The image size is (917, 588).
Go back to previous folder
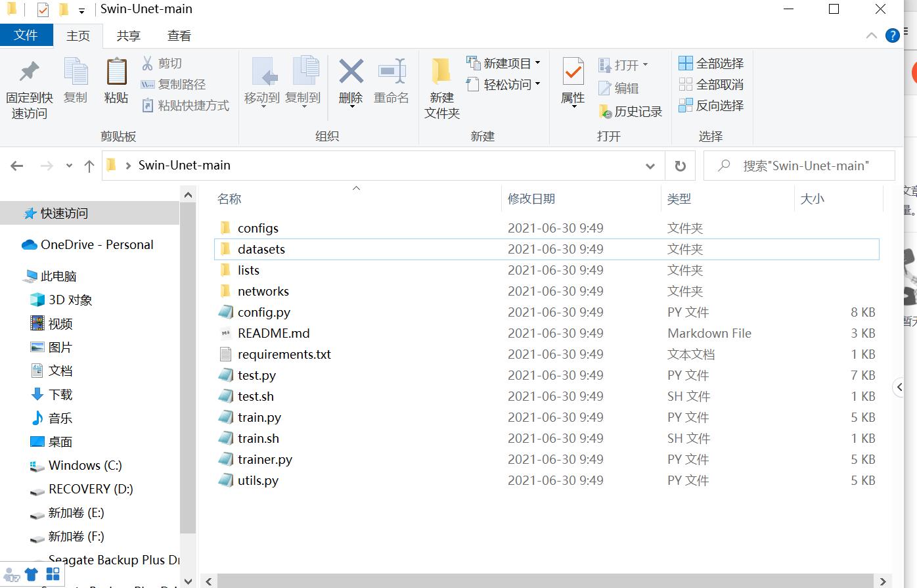pyautogui.click(x=17, y=166)
